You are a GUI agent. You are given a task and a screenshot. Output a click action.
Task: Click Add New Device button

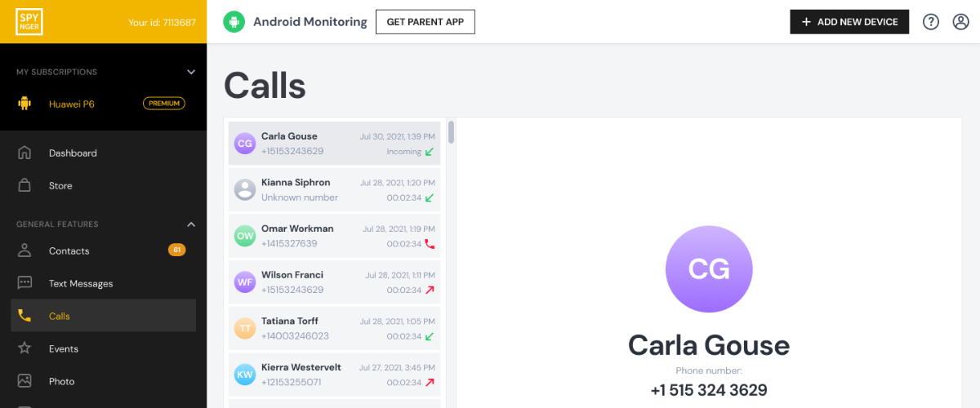849,22
